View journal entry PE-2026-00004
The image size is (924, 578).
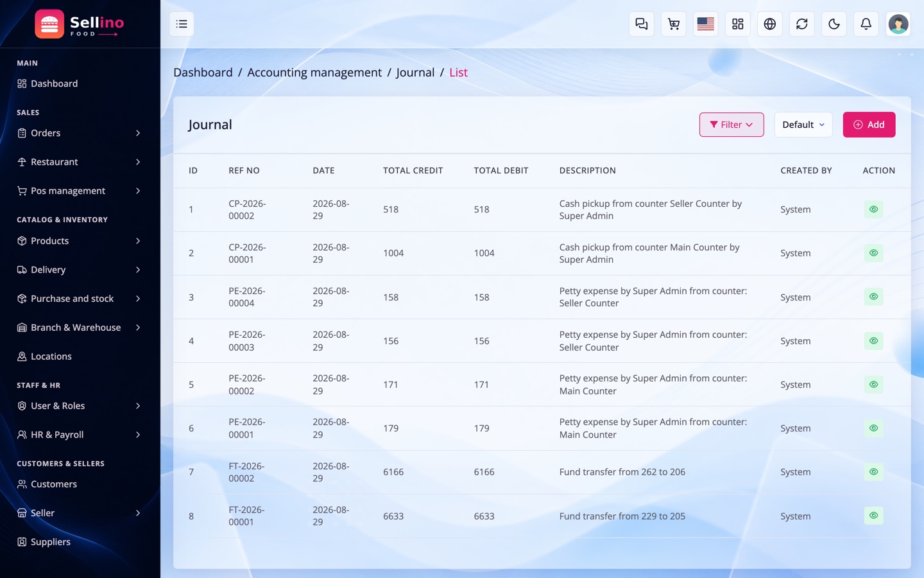(873, 297)
